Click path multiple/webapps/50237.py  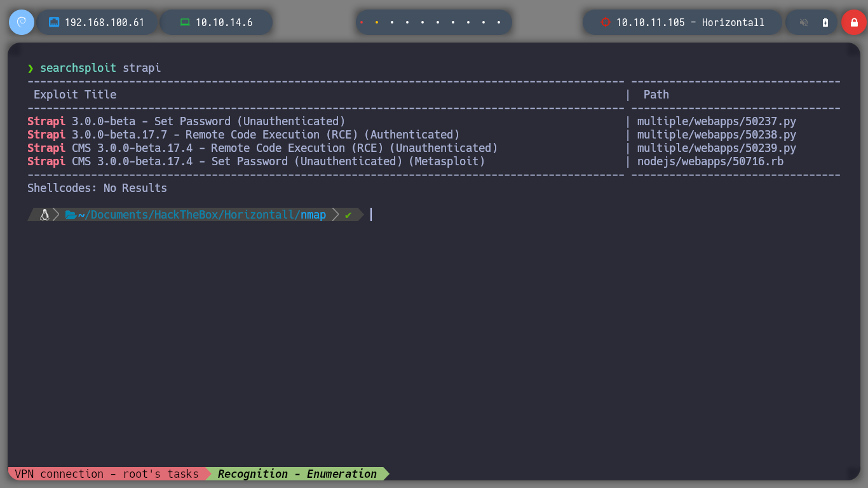(717, 121)
